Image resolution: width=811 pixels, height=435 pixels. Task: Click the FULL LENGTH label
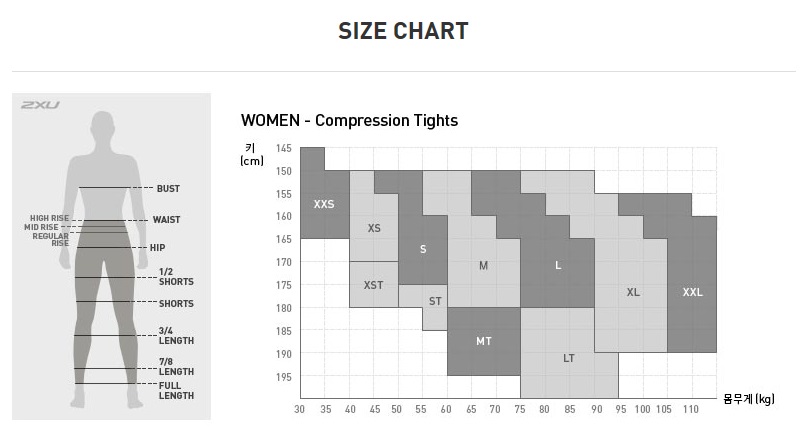click(x=176, y=390)
